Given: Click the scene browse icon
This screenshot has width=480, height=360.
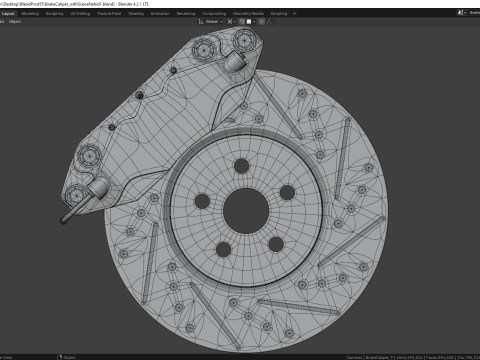Looking at the screenshot, I should coord(461,12).
